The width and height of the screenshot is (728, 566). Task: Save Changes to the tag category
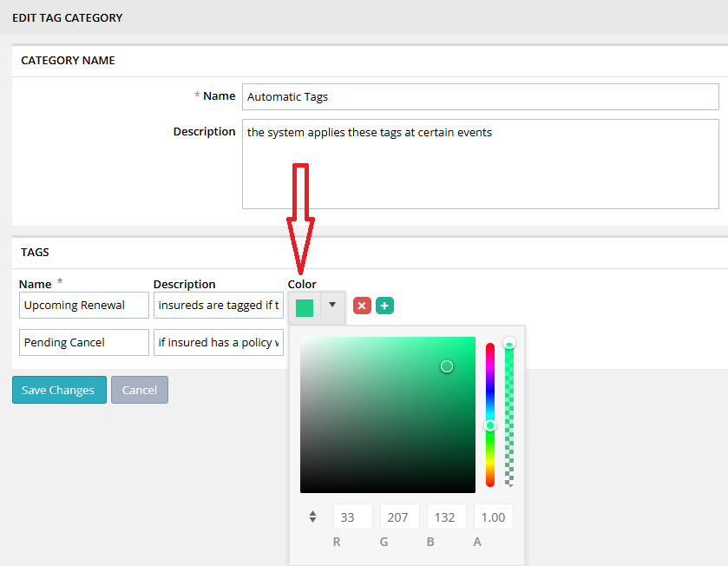coord(59,390)
